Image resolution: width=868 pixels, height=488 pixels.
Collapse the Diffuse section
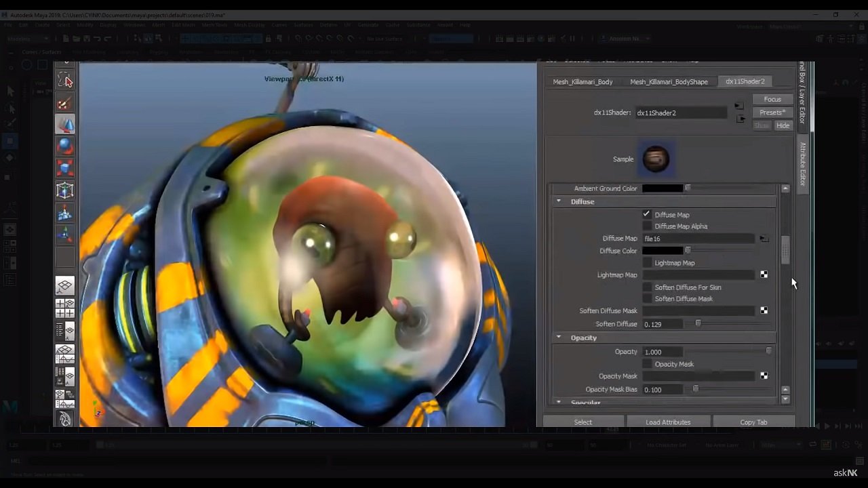pos(559,201)
